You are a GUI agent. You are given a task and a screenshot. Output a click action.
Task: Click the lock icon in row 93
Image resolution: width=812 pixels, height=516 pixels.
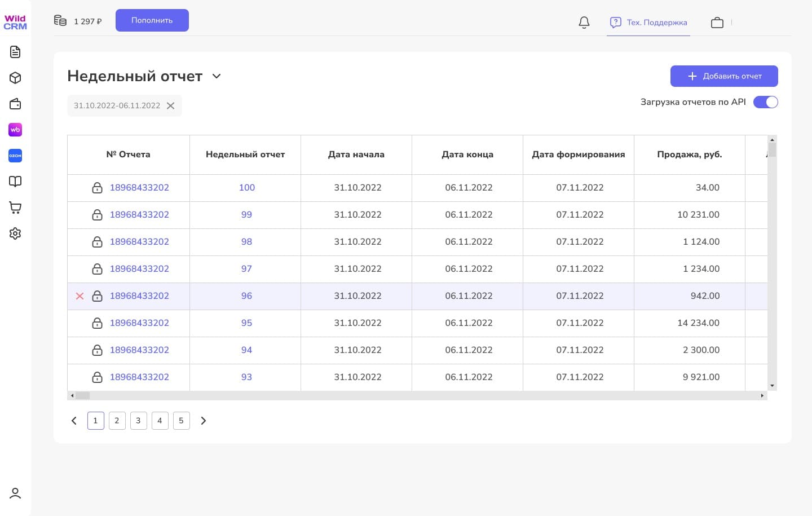pos(97,377)
